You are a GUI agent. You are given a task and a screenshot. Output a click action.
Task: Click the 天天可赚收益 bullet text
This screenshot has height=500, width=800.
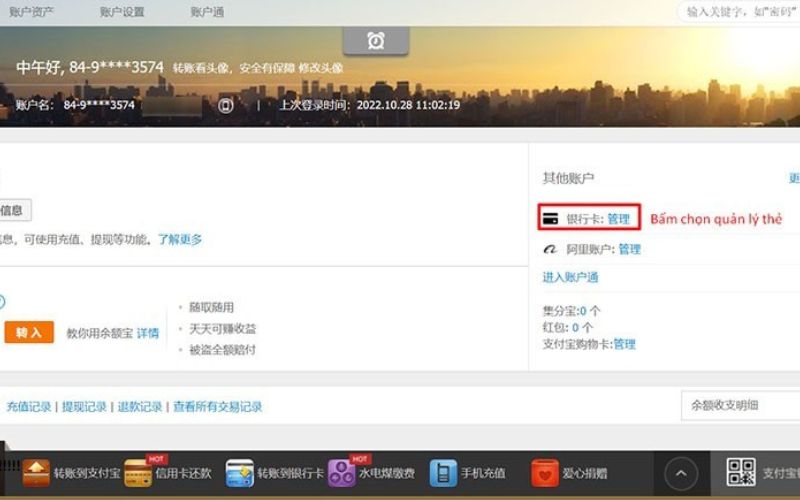223,329
